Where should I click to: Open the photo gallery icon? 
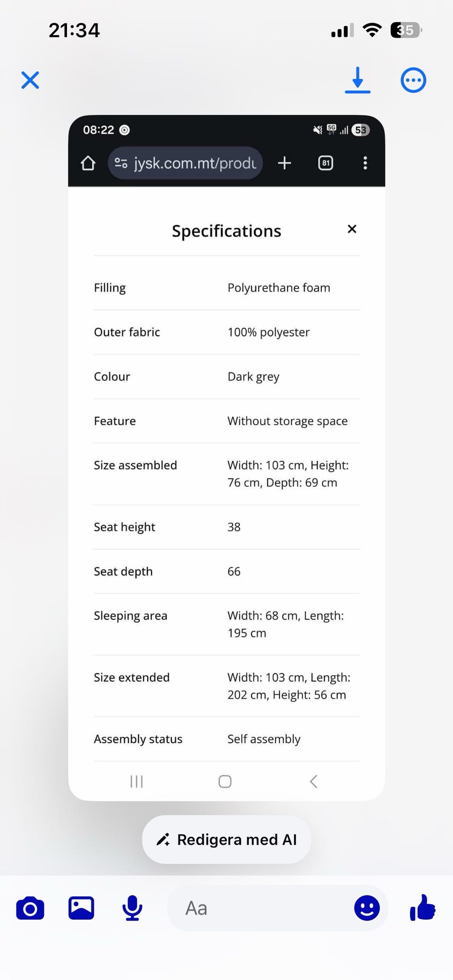pos(81,908)
